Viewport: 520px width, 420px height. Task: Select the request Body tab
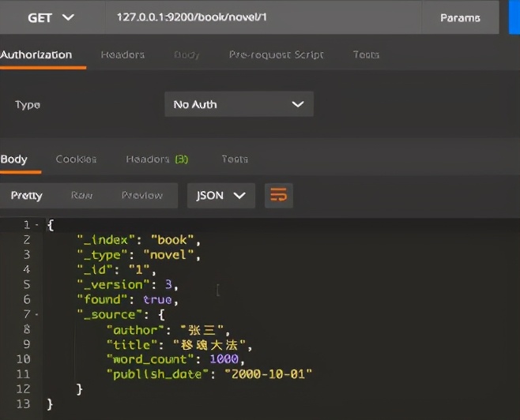[x=187, y=54]
